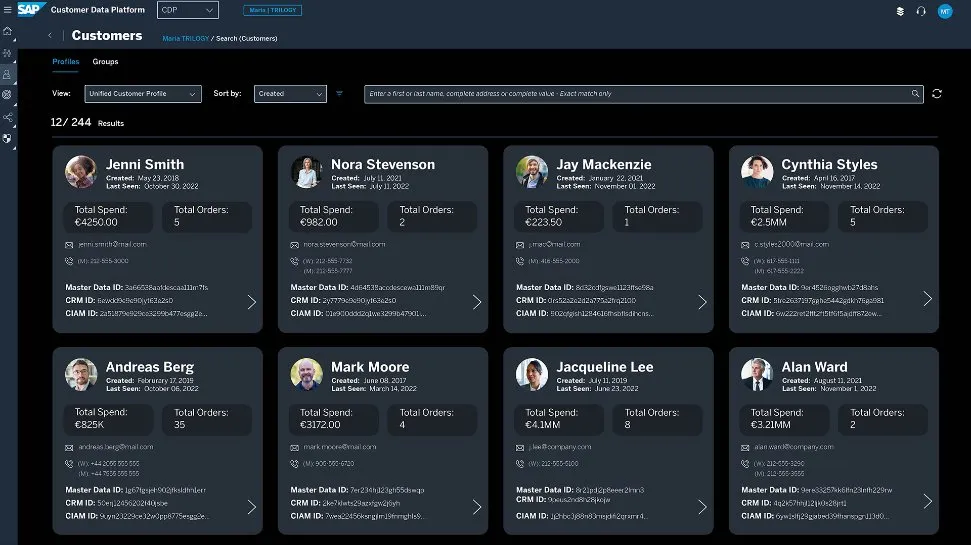The image size is (971, 545).
Task: Click the share icon in the sidebar
Action: 8,117
